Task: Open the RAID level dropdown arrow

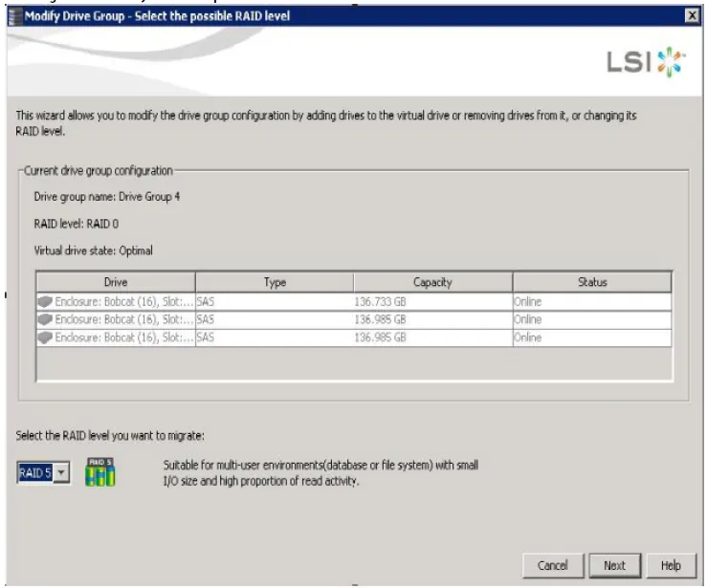Action: (61, 473)
